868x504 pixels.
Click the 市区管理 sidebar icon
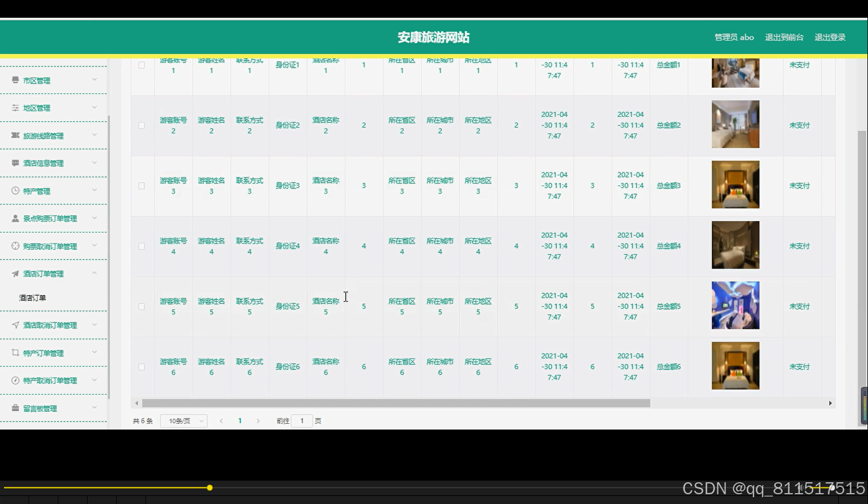click(15, 80)
